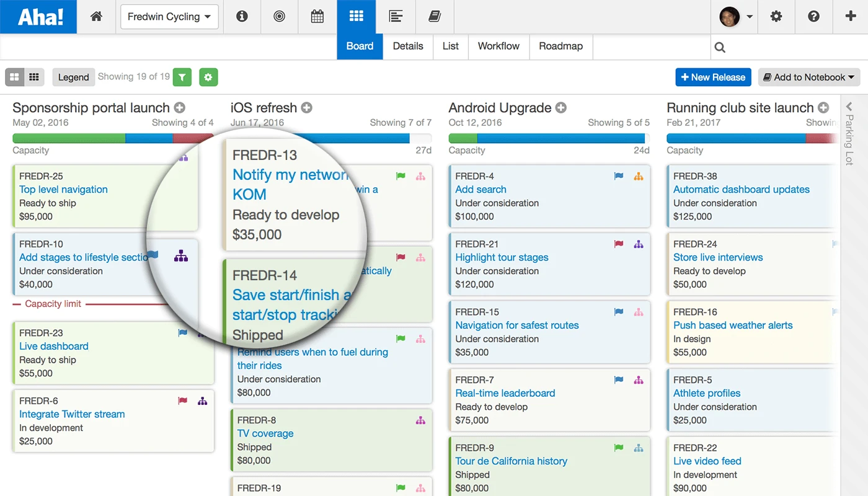Add feature to Android Upgrade release
This screenshot has width=868, height=496.
(561, 108)
